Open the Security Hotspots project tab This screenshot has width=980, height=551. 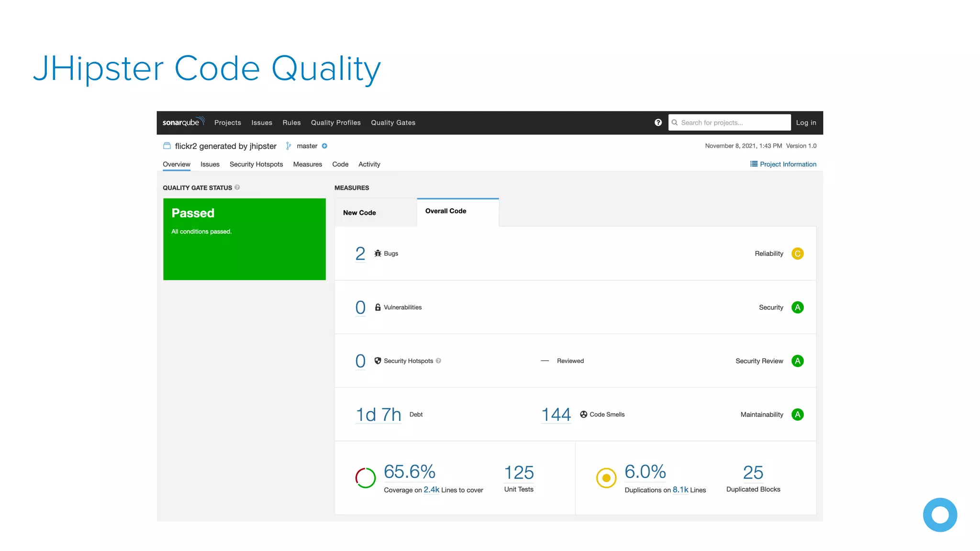click(256, 164)
